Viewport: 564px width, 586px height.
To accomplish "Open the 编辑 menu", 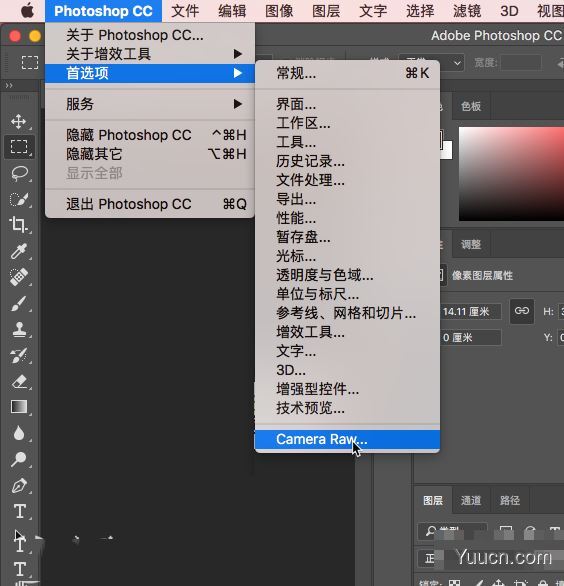I will click(x=232, y=11).
